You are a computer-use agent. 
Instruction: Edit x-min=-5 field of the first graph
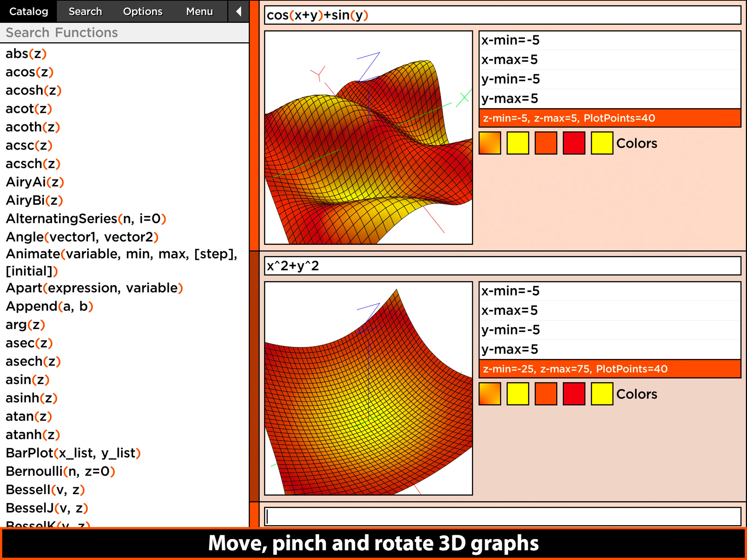(x=609, y=40)
